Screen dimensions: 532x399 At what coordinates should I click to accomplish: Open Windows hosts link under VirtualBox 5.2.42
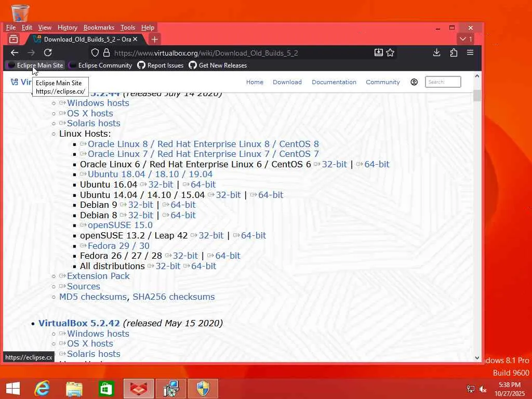click(98, 334)
